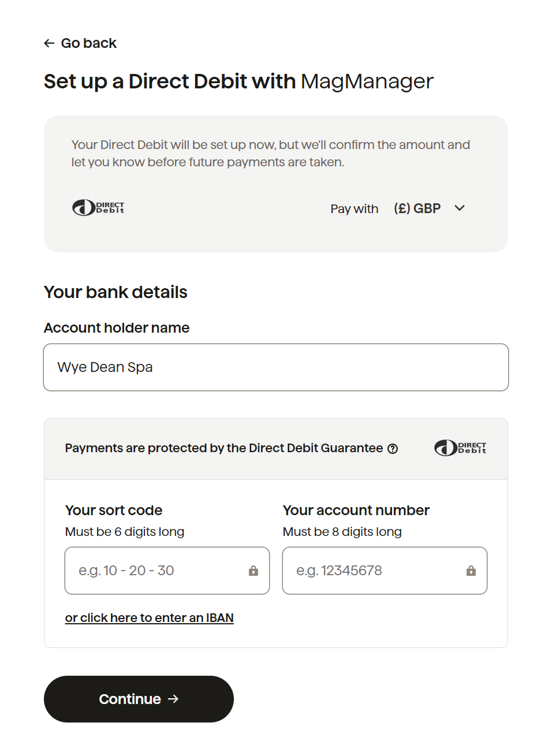
Task: Click the Account holder name label
Action: [117, 328]
